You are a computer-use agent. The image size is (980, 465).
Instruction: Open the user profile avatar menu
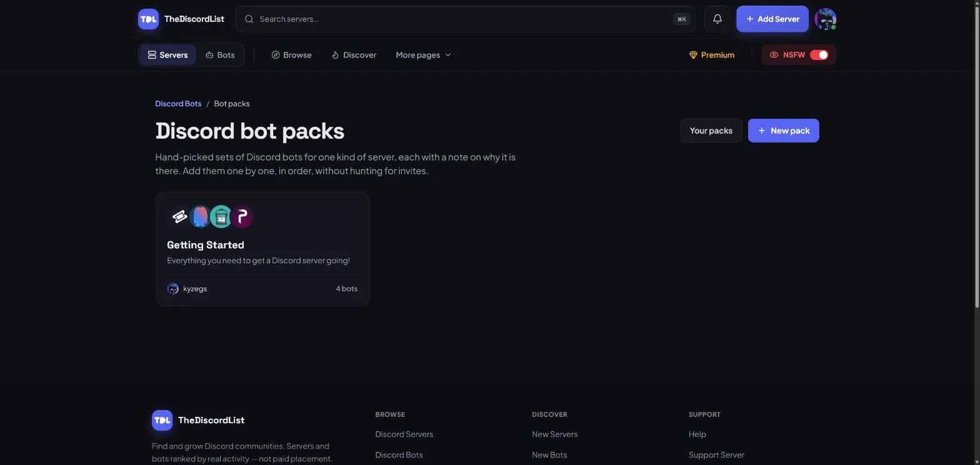(825, 19)
